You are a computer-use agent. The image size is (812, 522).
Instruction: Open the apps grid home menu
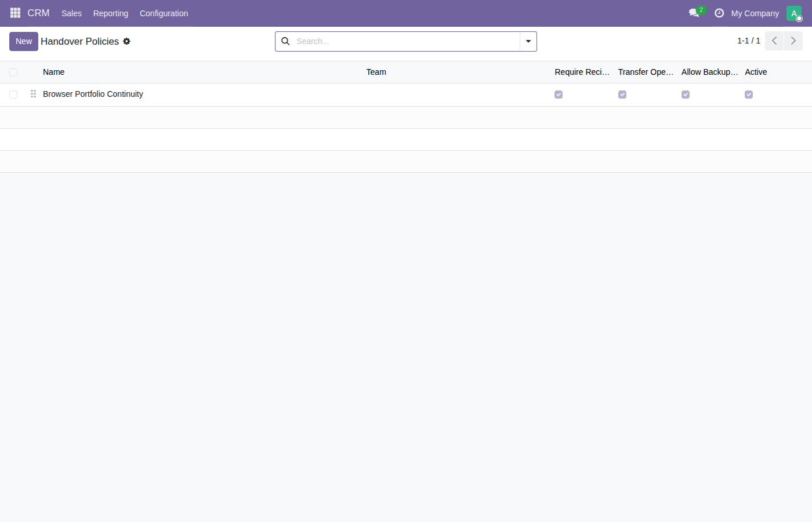pyautogui.click(x=15, y=13)
